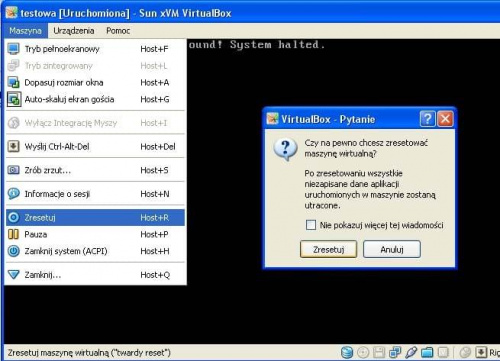Click the USB devices status icon

(411, 352)
